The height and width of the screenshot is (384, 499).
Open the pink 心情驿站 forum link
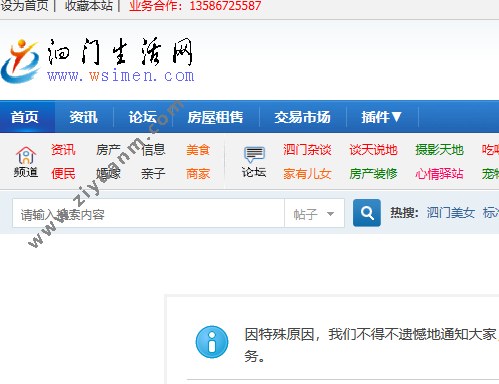click(x=439, y=174)
